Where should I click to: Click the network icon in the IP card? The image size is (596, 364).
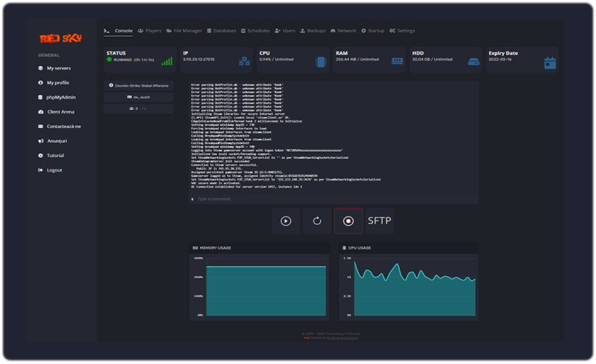click(244, 62)
